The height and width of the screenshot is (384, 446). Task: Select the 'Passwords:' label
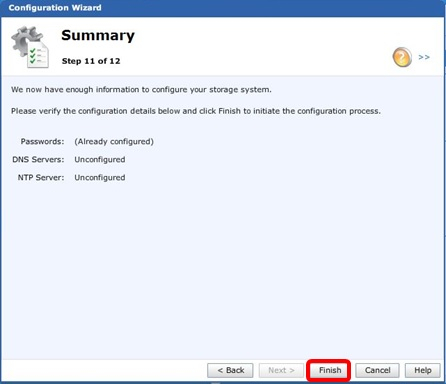coord(42,141)
